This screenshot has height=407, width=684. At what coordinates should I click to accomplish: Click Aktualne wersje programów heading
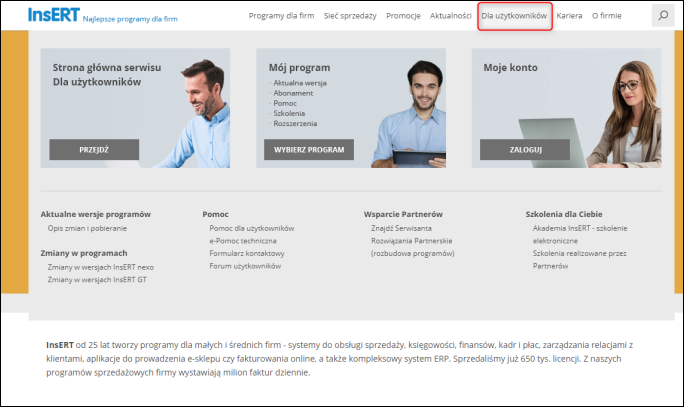click(x=96, y=214)
